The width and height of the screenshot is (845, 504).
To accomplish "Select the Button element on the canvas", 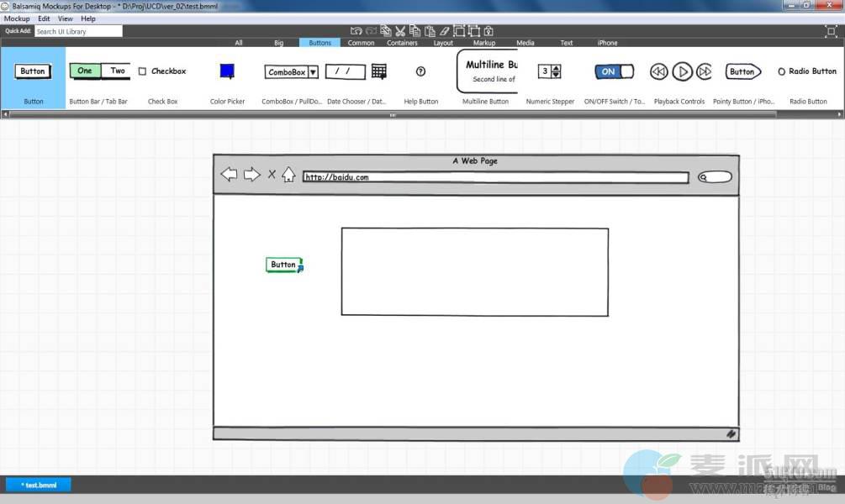I will pyautogui.click(x=283, y=265).
